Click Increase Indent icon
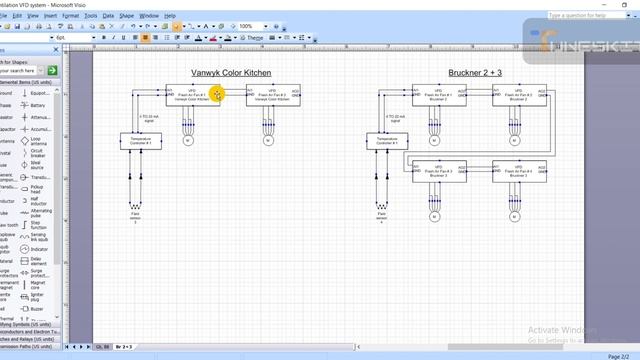The height and width of the screenshot is (360, 640). point(187,38)
